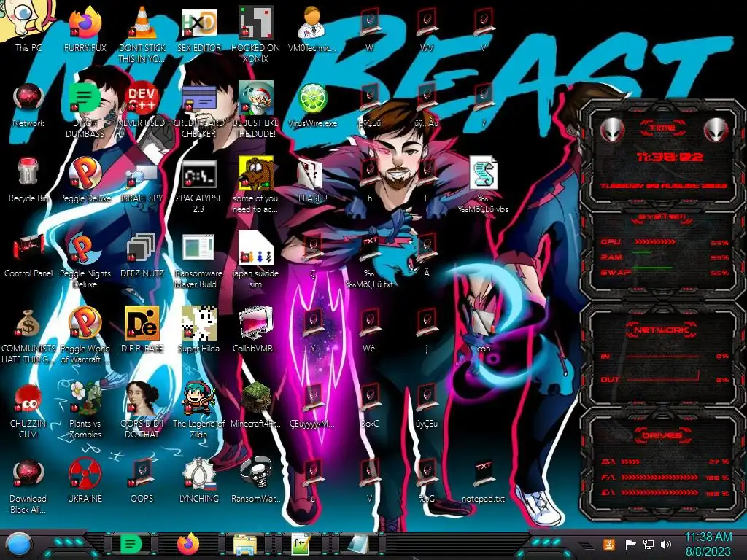
Task: Open the notepad sheet icon on the taskbar
Action: pos(358,544)
